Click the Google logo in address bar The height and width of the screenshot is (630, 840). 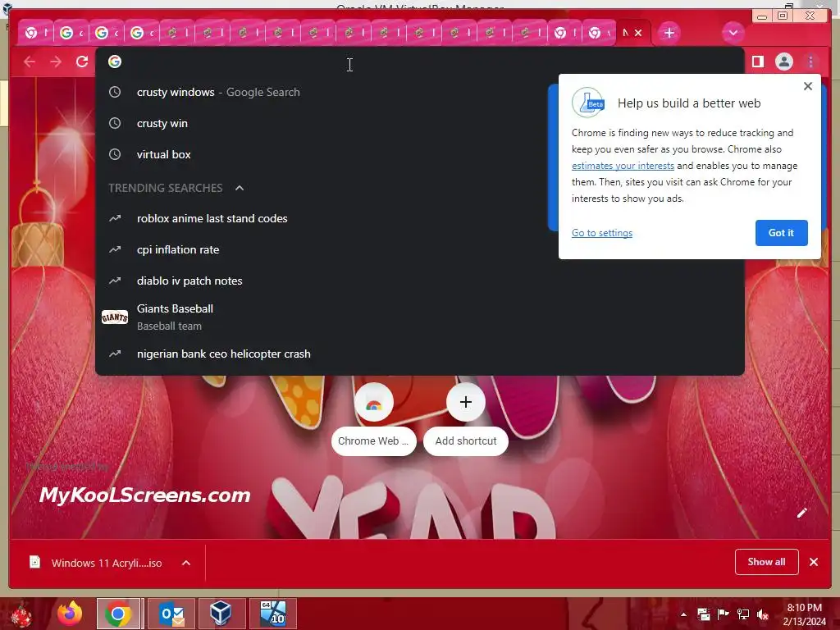[115, 62]
